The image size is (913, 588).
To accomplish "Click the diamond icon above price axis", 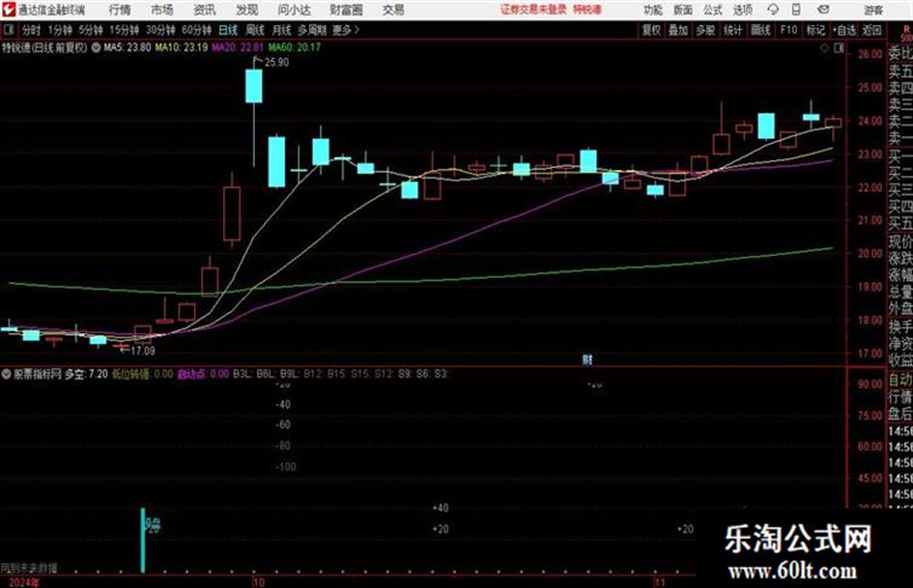I will [824, 48].
